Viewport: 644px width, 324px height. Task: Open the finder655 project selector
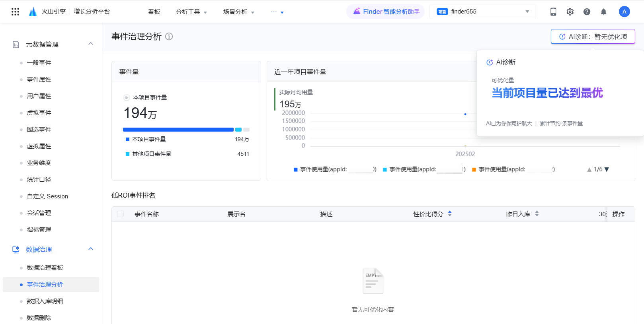click(x=483, y=12)
